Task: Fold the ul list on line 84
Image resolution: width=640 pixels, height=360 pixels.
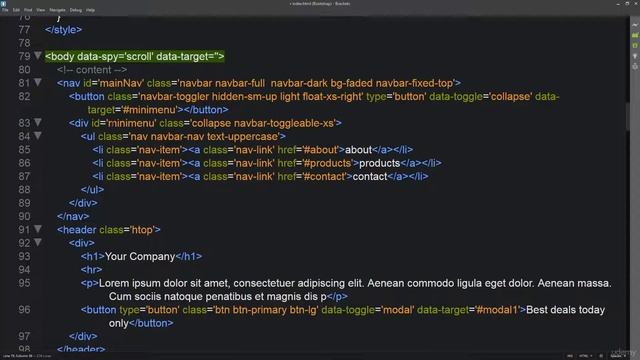Action: click(x=38, y=136)
